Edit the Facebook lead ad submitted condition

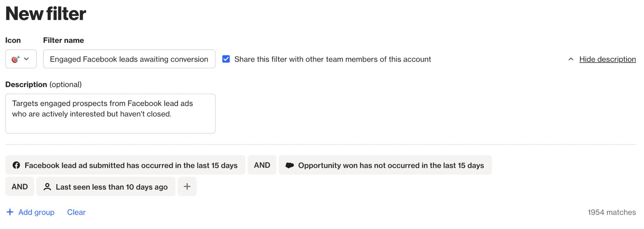click(131, 165)
